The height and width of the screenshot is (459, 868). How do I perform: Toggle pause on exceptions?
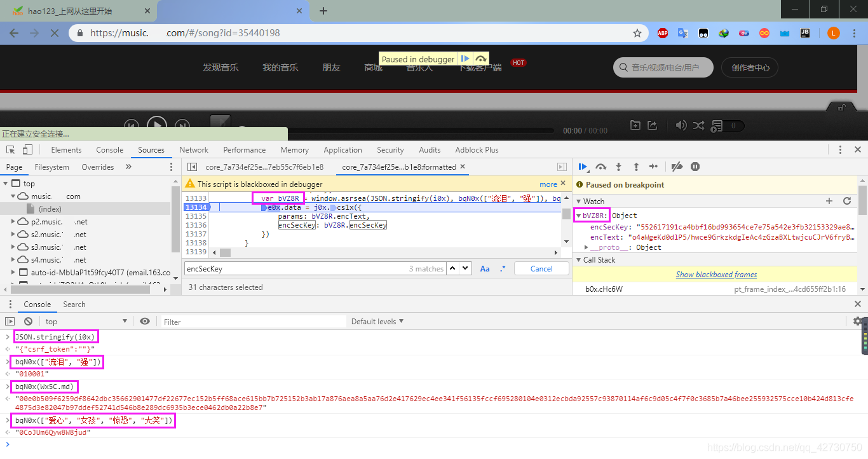tap(695, 167)
